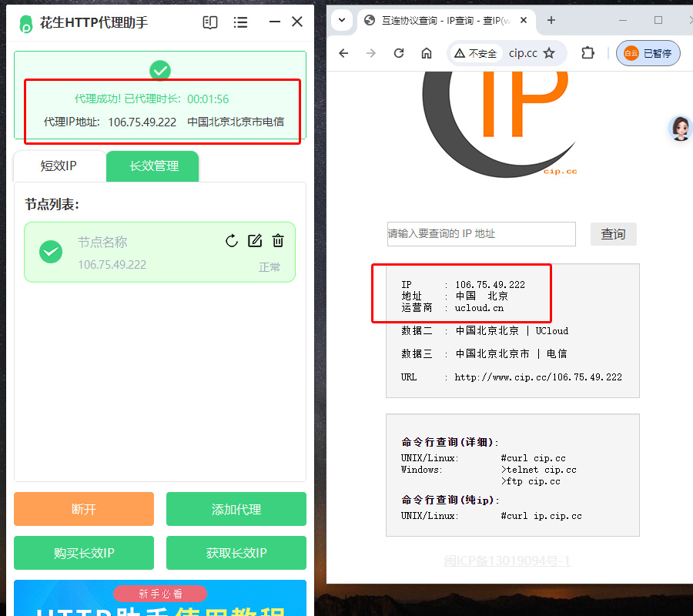693x616 pixels.
Task: Click the 不安全 site security indicator
Action: pos(476,53)
